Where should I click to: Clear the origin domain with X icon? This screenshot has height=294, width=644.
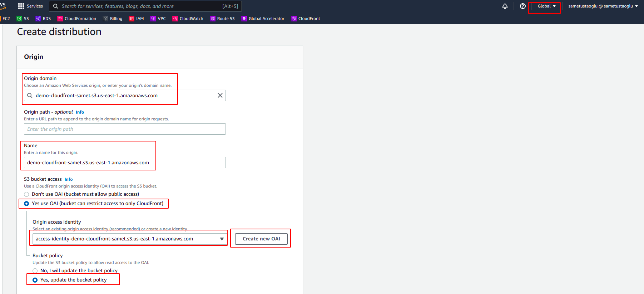220,95
